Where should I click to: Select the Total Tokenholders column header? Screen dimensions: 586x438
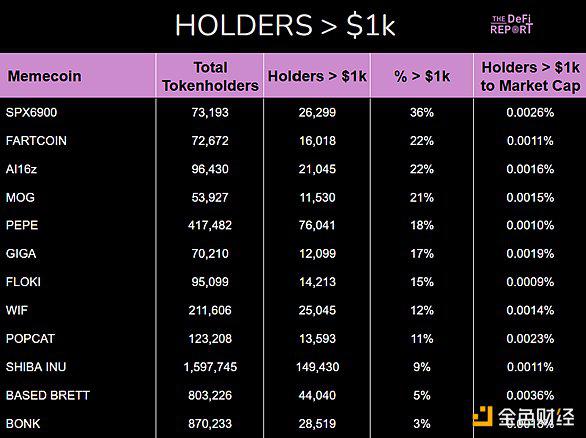point(210,76)
